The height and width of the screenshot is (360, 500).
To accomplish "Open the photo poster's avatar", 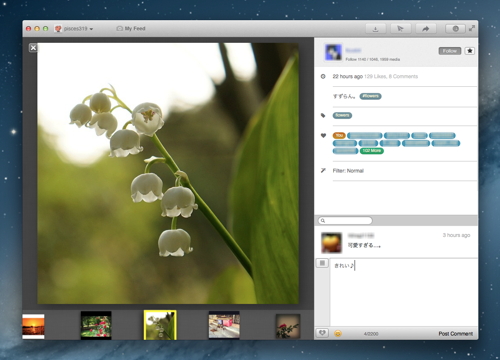I will pos(333,52).
